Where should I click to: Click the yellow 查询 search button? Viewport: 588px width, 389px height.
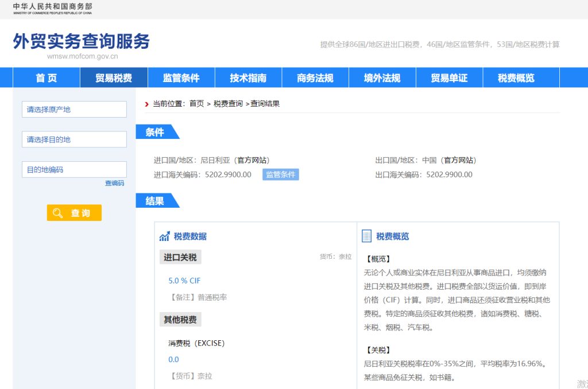(74, 213)
